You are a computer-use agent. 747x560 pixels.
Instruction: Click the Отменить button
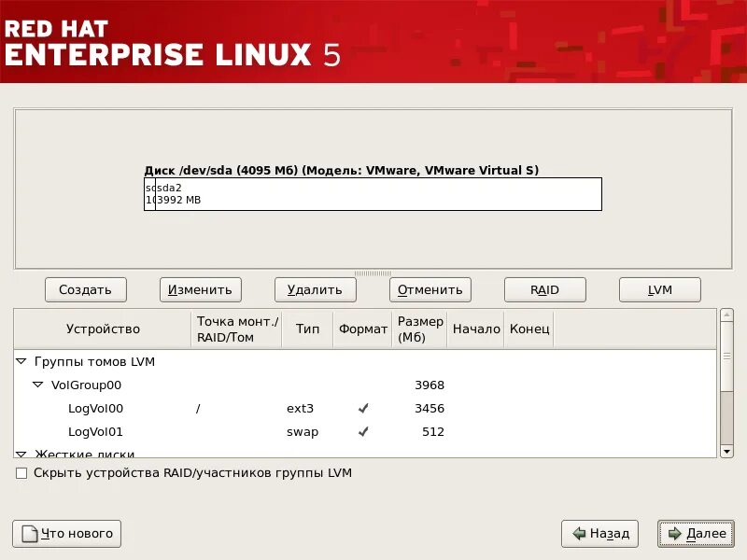430,289
